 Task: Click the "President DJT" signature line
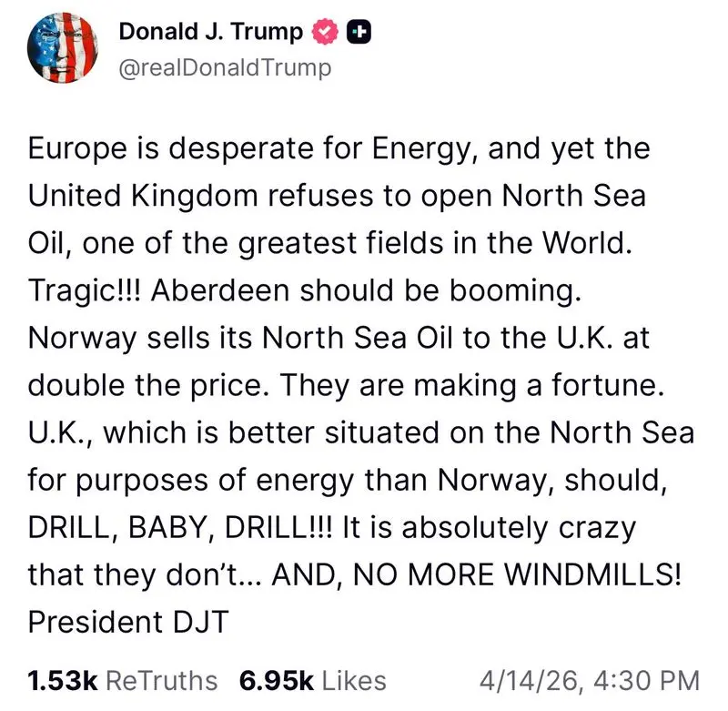(x=126, y=622)
